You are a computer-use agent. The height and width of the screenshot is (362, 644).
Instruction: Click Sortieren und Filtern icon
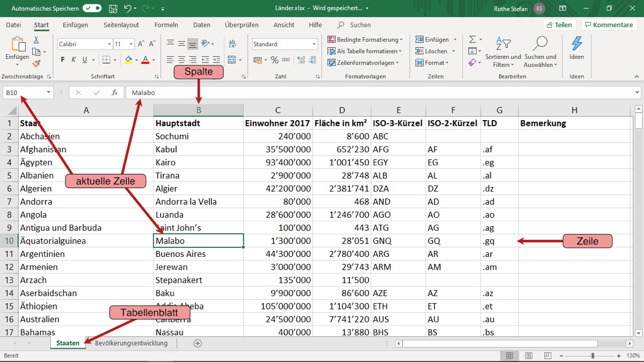(x=503, y=45)
